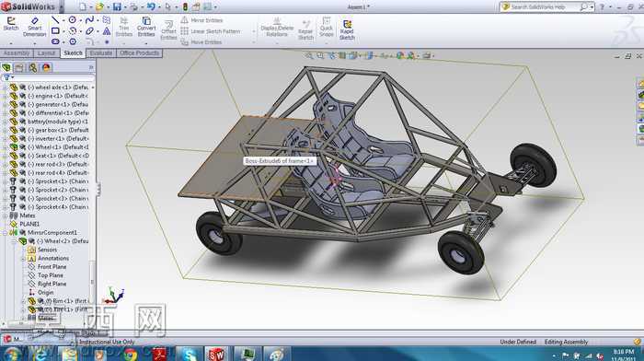Click the Trim Entities tool
This screenshot has width=644, height=361.
point(124,27)
